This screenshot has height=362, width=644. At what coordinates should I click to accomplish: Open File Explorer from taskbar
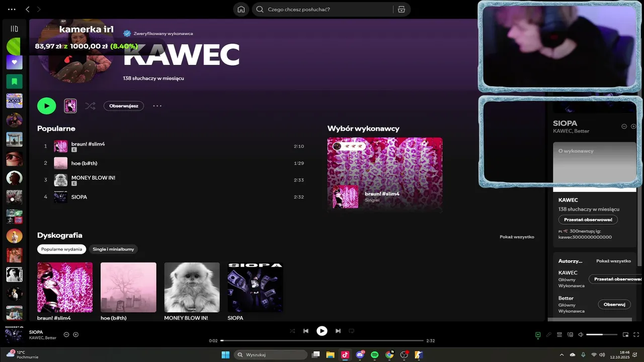click(330, 355)
